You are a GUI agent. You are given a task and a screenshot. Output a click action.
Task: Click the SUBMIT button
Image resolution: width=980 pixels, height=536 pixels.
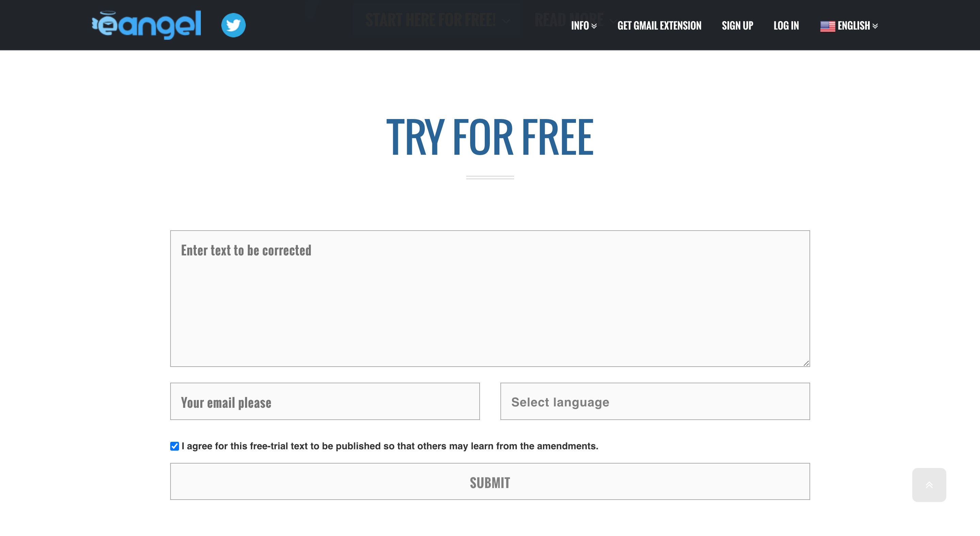tap(490, 483)
